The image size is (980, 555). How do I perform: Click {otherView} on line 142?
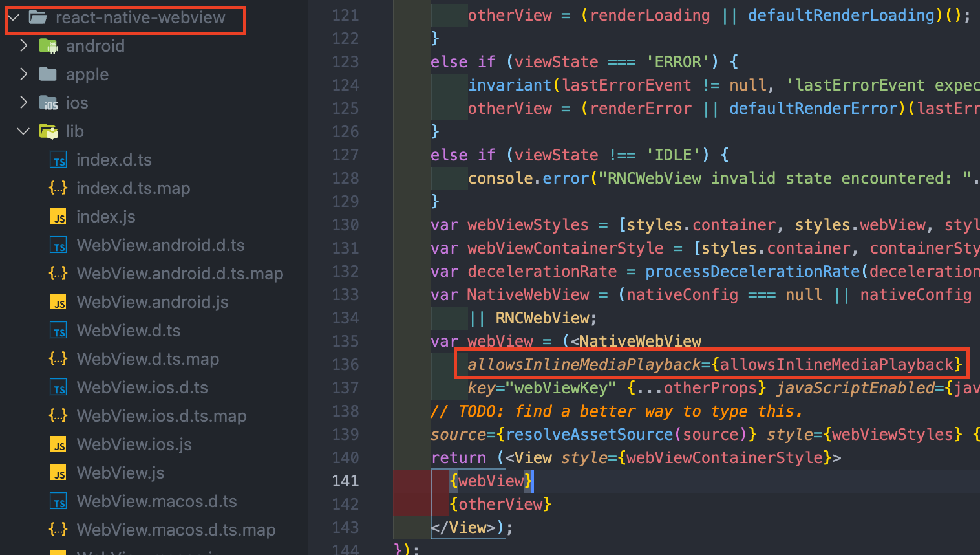pos(500,504)
